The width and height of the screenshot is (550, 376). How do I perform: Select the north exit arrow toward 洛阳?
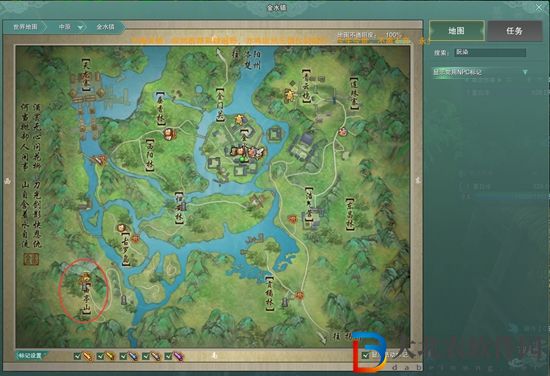220,54
